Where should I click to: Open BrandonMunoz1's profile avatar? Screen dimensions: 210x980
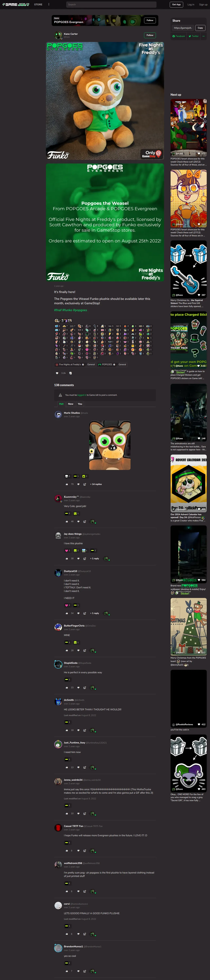(58, 948)
